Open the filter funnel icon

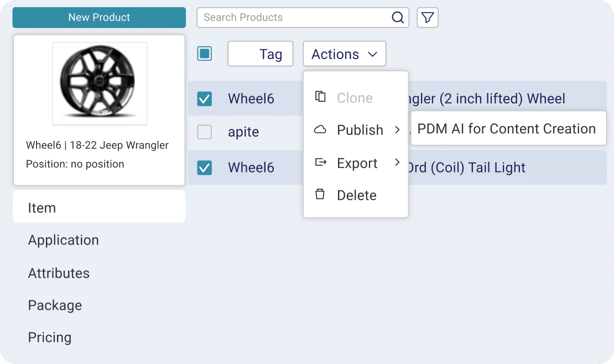pyautogui.click(x=427, y=18)
